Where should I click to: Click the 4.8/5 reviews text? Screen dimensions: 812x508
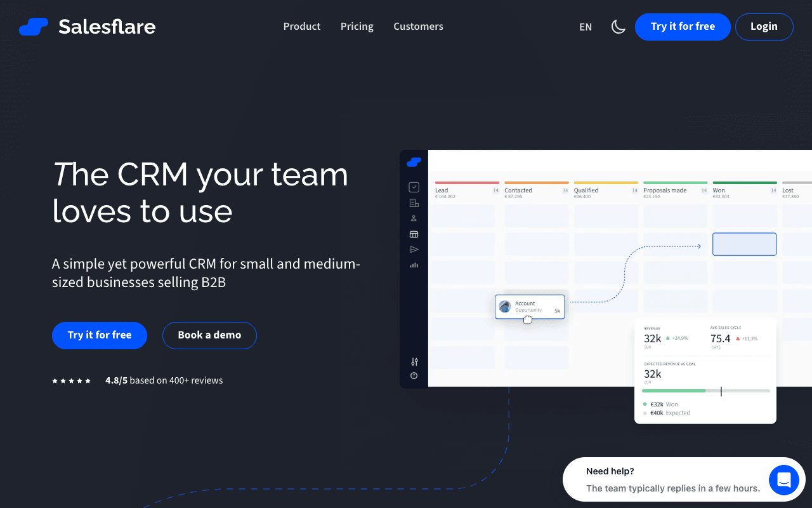164,381
